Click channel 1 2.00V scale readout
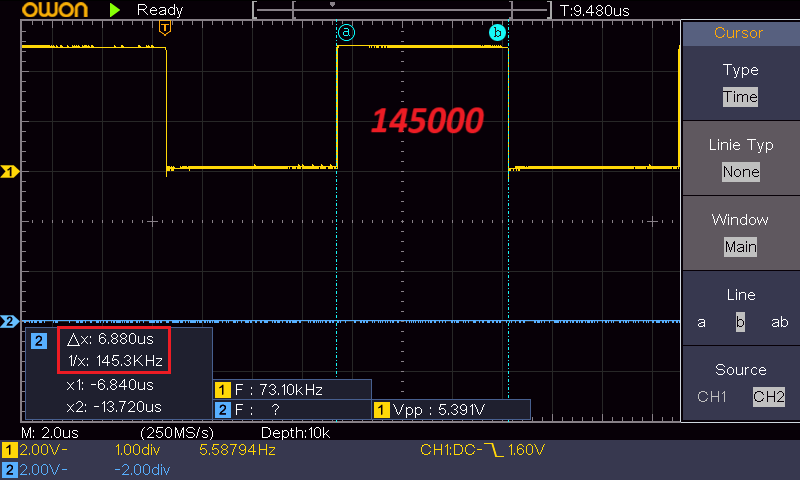Screen dimensions: 800x480 pos(43,450)
